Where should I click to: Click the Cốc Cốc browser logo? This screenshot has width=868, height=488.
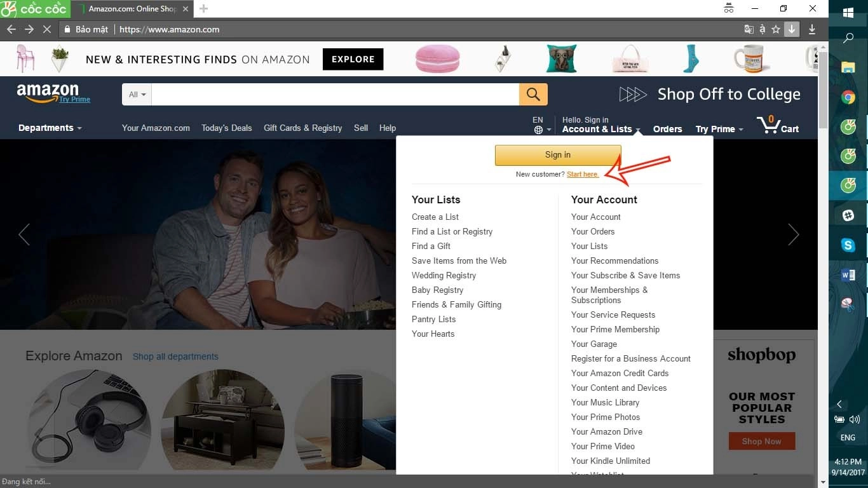click(34, 9)
